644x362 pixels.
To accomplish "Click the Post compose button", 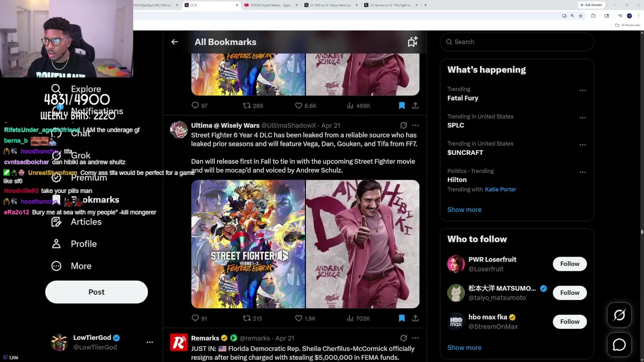I will (x=97, y=292).
